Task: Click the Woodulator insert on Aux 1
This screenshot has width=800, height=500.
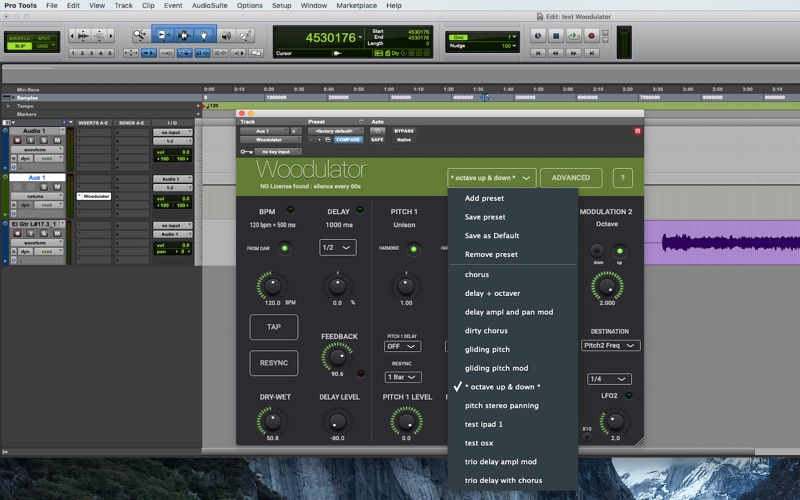Action: [94, 196]
